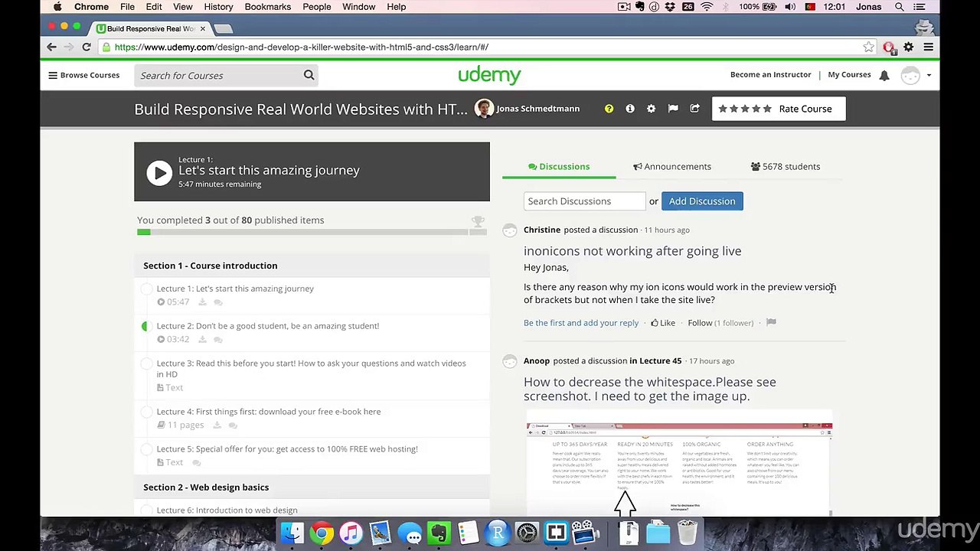
Task: Click the Search Discussions field
Action: coord(585,201)
